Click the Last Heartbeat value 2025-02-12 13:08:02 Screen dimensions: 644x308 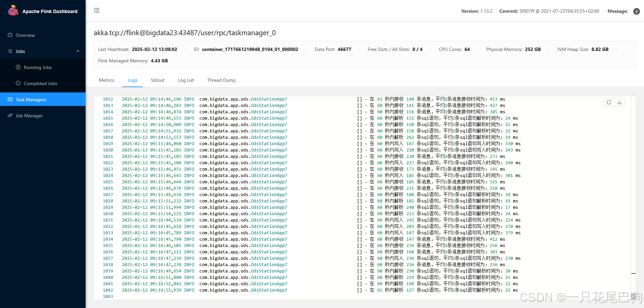pos(154,49)
